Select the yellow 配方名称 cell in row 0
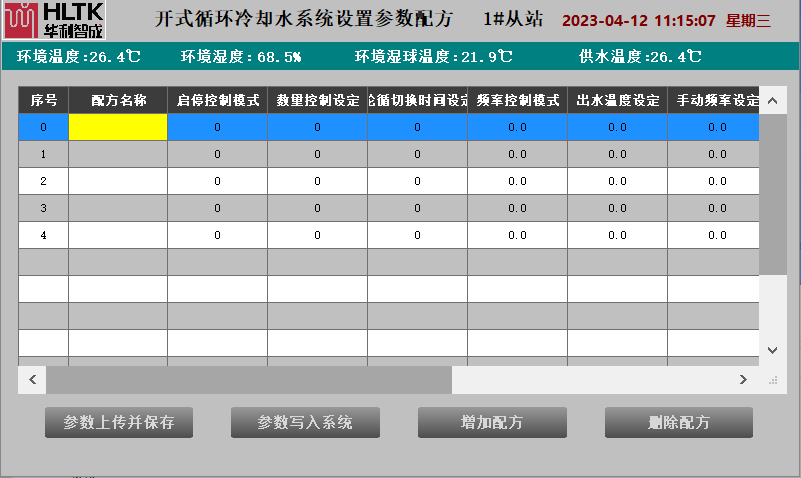801x478 pixels. 118,127
